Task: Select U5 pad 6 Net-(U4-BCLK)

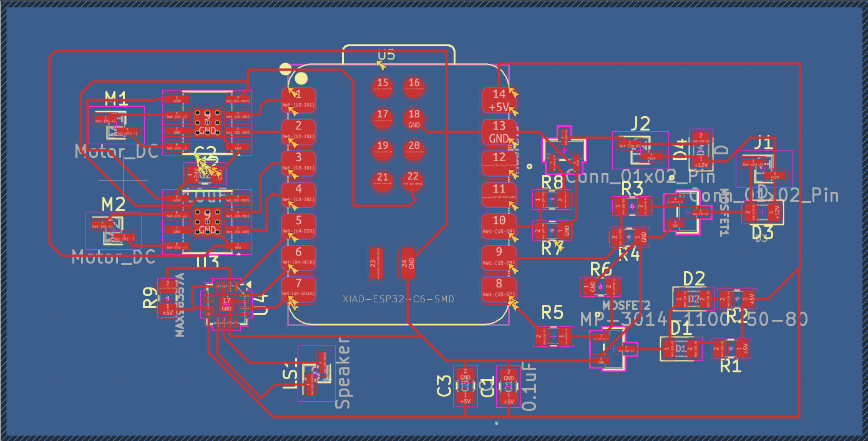Action: coord(298,257)
